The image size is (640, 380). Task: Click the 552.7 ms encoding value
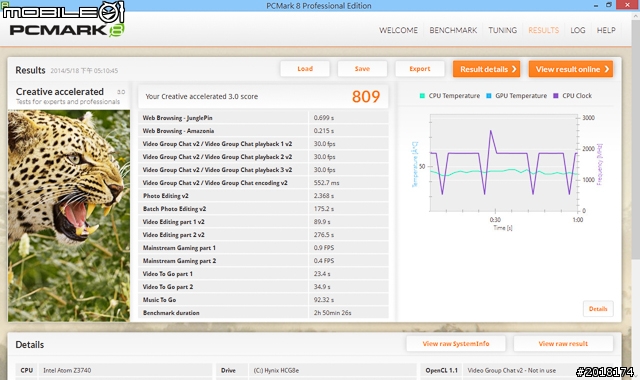click(x=326, y=183)
